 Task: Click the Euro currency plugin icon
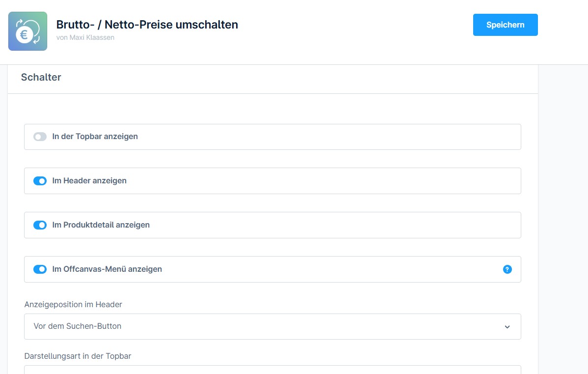[x=27, y=31]
